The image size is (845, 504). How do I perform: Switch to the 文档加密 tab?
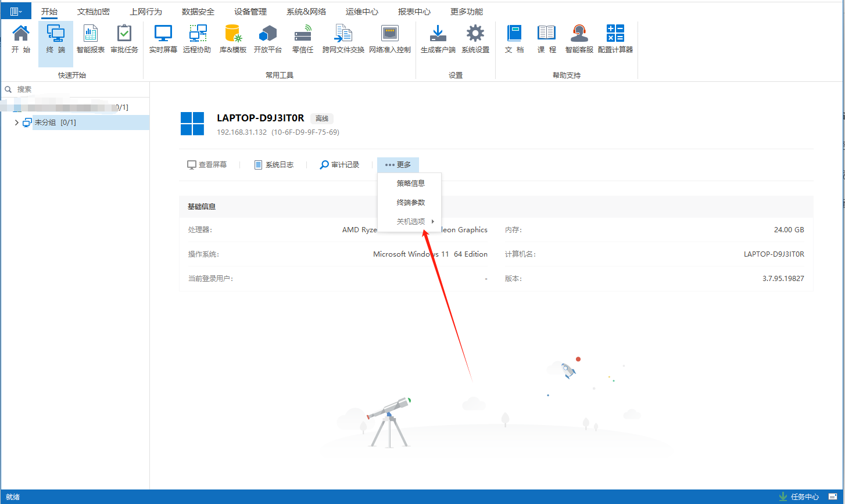point(94,12)
